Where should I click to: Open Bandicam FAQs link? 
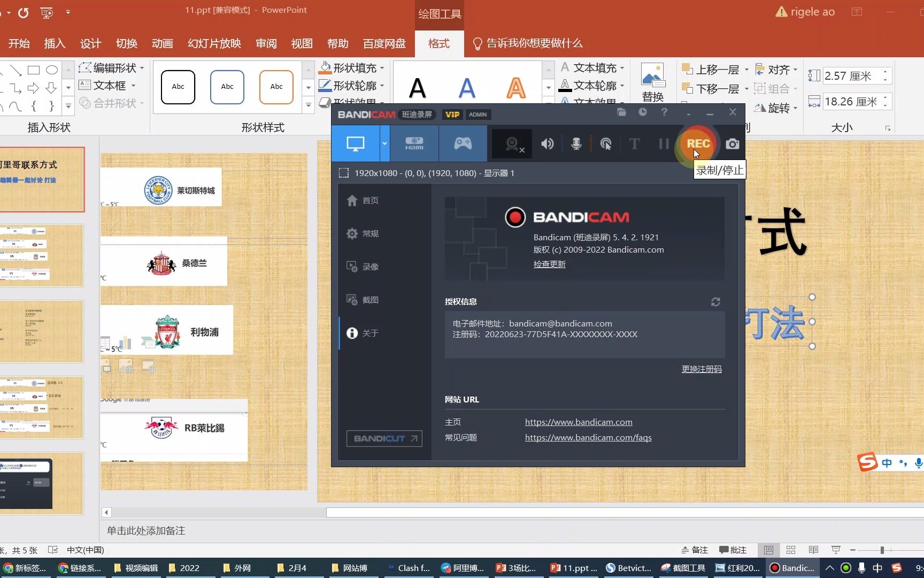588,437
